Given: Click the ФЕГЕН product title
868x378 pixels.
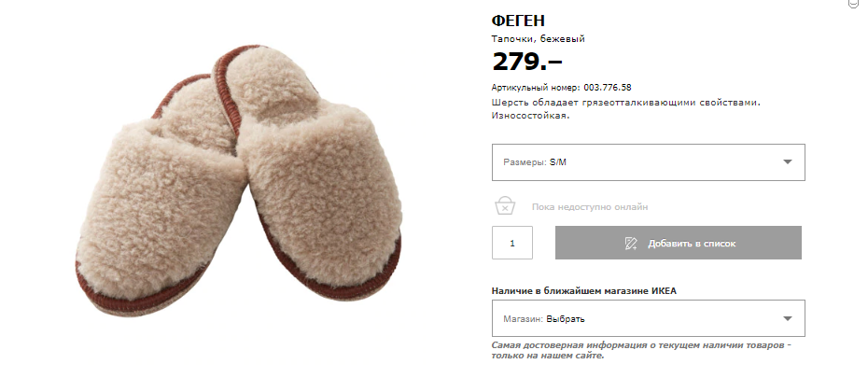Looking at the screenshot, I should coord(518,21).
